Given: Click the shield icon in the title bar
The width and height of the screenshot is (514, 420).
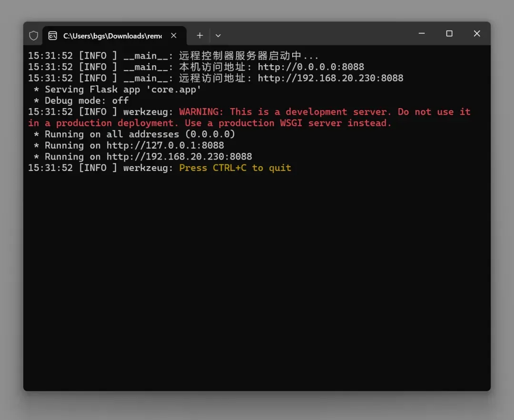Looking at the screenshot, I should 33,35.
